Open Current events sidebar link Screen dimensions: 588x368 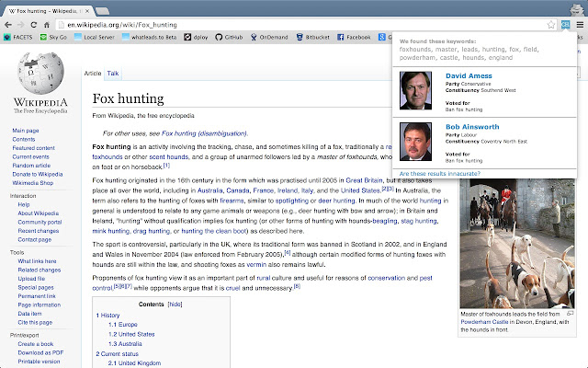(x=30, y=157)
